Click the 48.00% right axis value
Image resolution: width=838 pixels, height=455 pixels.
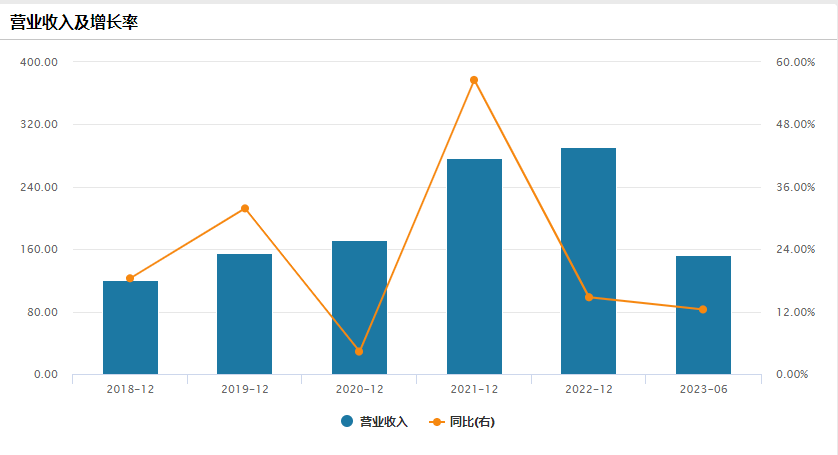(796, 124)
